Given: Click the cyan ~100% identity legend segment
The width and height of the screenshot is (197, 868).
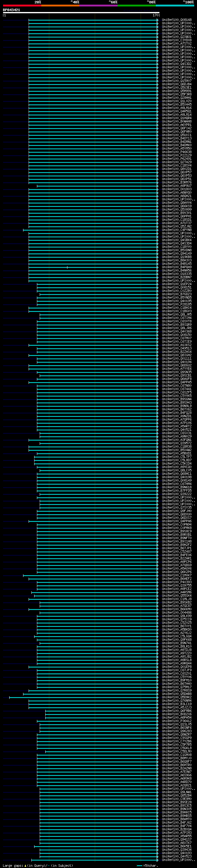Looking at the screenshot, I should pos(175,6).
